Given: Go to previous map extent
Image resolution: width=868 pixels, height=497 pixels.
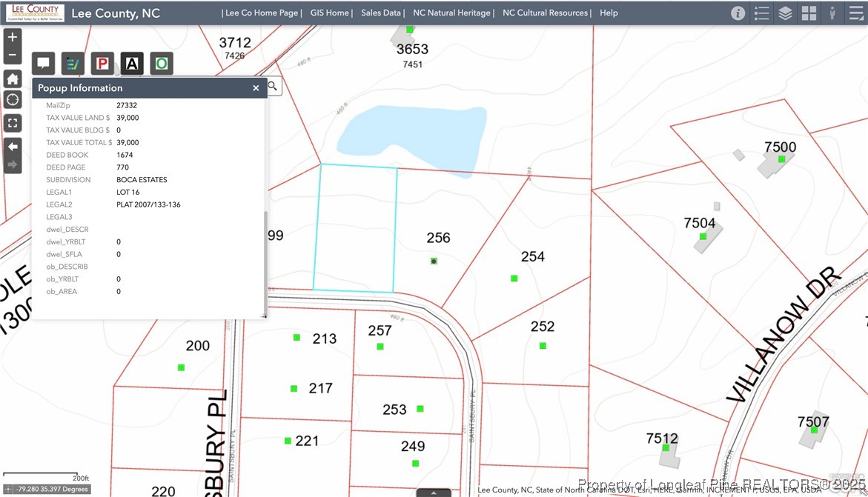Looking at the screenshot, I should [13, 147].
